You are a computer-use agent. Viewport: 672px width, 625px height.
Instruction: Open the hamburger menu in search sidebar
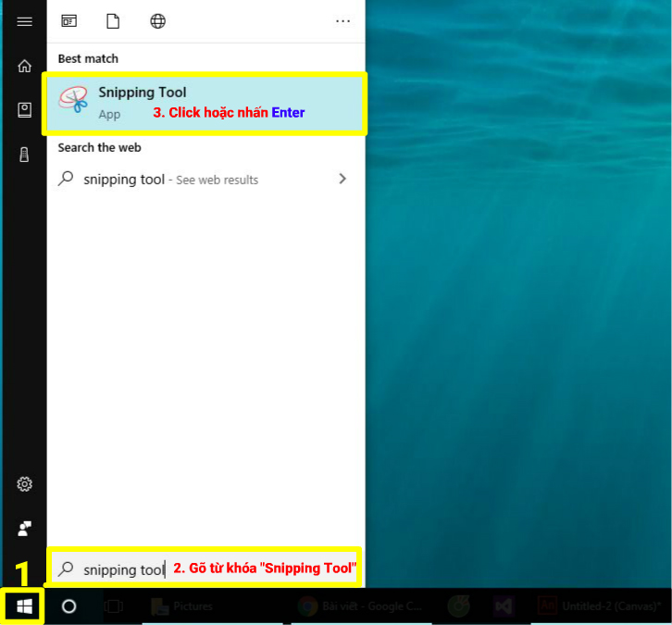point(24,21)
